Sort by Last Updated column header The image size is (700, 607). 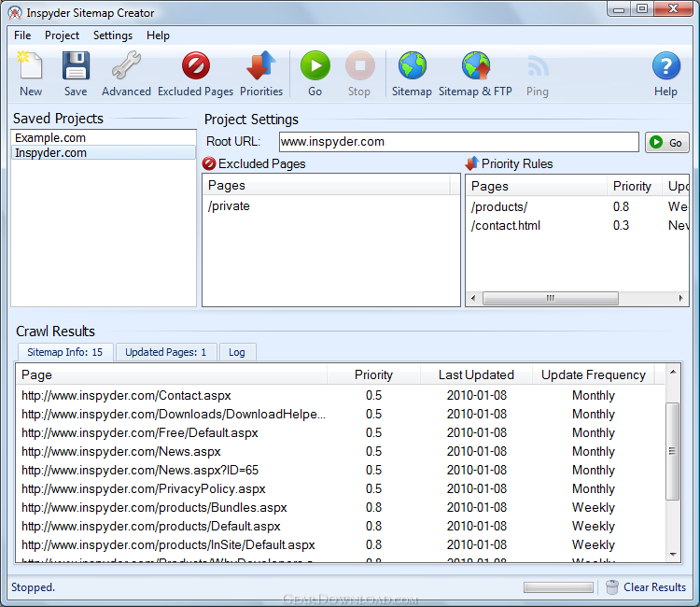476,374
